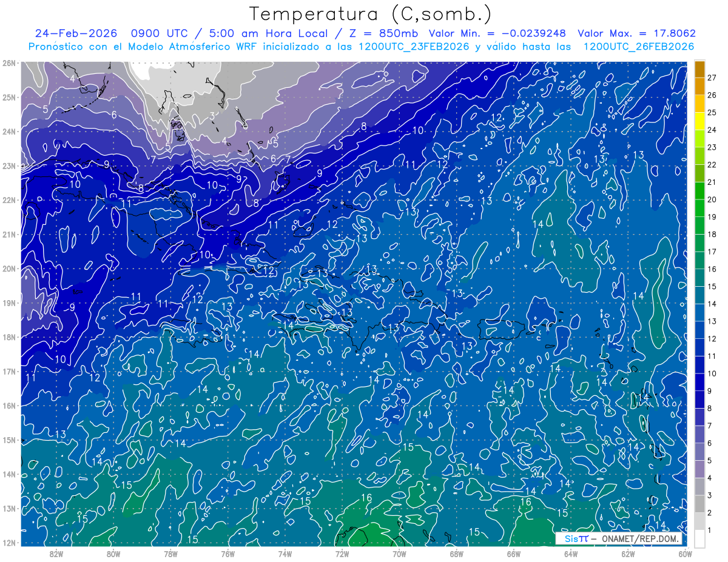Click the '20' value on the color scale
The width and height of the screenshot is (728, 562).
pyautogui.click(x=712, y=200)
